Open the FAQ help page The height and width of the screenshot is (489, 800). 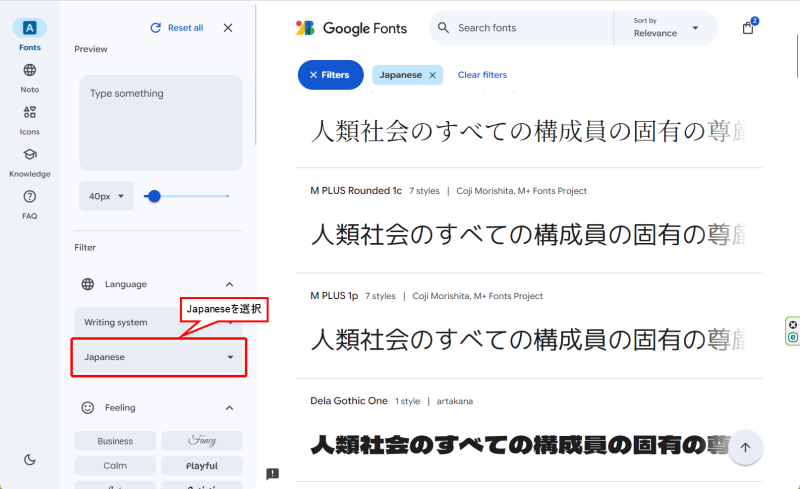pyautogui.click(x=29, y=203)
